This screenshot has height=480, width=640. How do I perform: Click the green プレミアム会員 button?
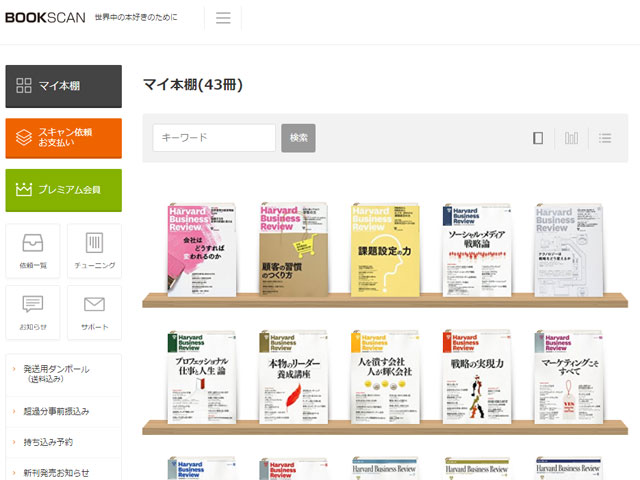pyautogui.click(x=63, y=189)
